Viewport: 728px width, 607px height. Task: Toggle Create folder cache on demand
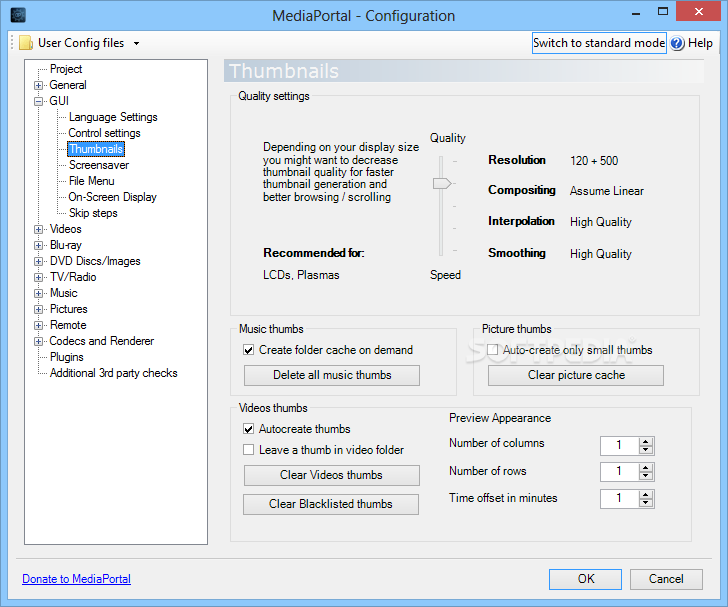click(249, 350)
